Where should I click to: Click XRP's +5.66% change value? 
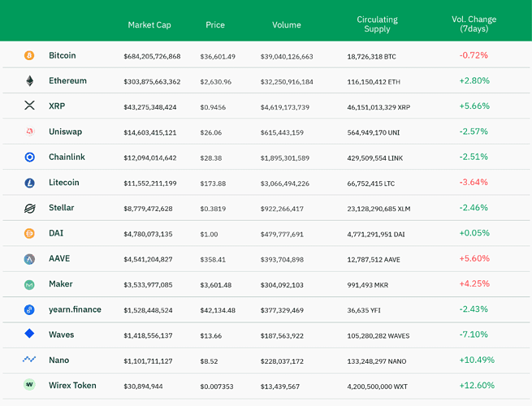coord(474,106)
